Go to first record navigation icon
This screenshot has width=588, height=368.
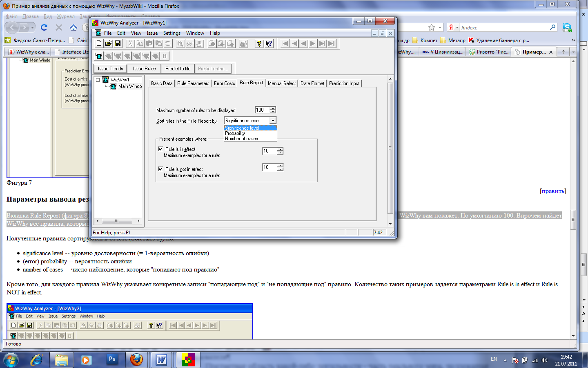[285, 43]
